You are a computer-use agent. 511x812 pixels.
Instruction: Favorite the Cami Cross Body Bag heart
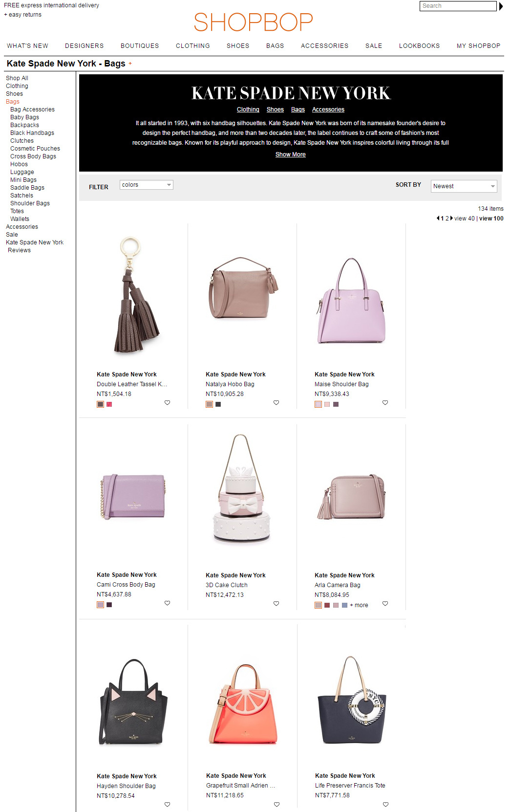click(x=167, y=603)
